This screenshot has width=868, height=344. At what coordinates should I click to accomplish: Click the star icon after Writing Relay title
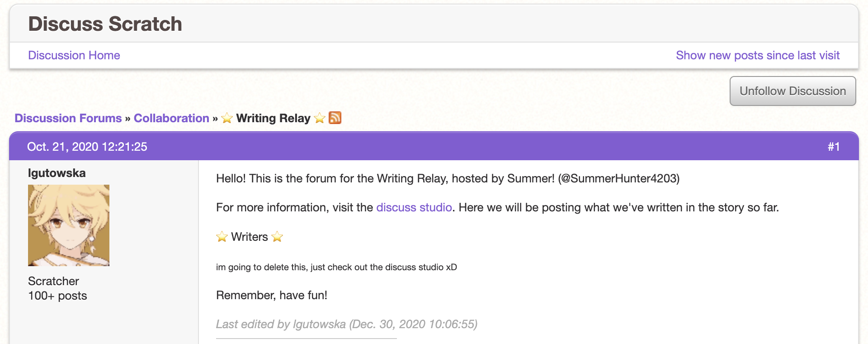(x=320, y=118)
